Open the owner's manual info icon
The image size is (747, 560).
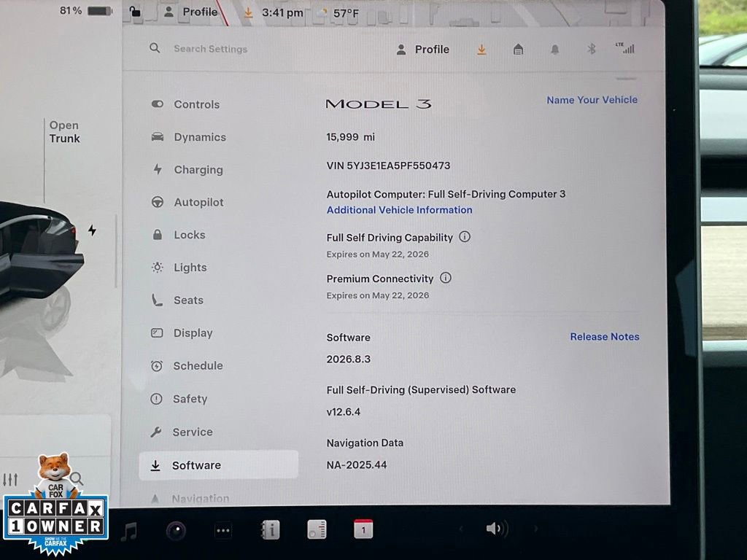270,529
